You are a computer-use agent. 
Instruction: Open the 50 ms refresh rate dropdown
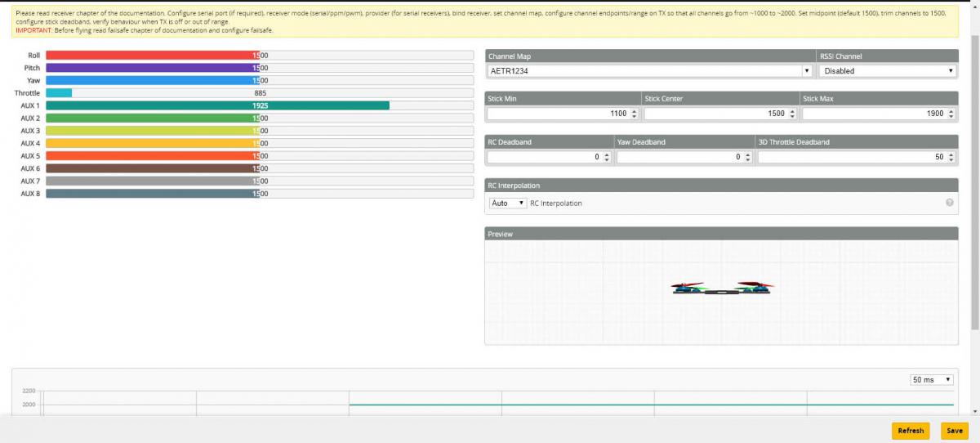pyautogui.click(x=932, y=380)
